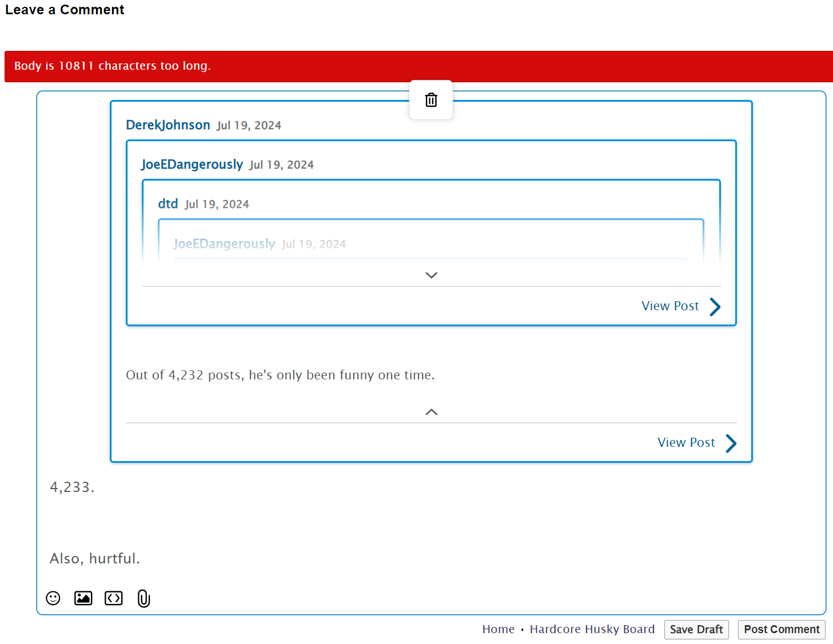Open dtd's user profile link
This screenshot has width=833, height=644.
point(168,204)
